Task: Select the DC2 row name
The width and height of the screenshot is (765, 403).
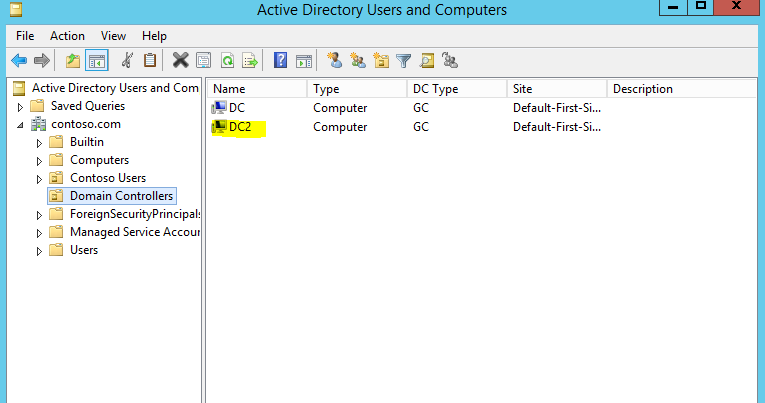Action: [240, 127]
